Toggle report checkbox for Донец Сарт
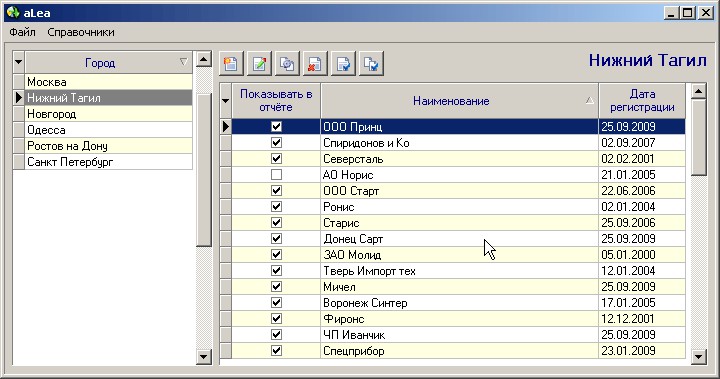The image size is (720, 379). point(276,238)
